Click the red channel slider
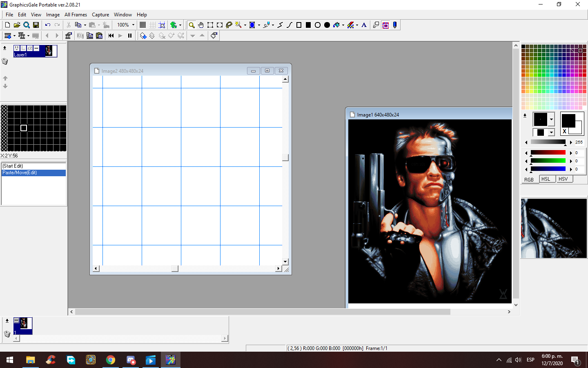The width and height of the screenshot is (588, 368). (x=548, y=153)
